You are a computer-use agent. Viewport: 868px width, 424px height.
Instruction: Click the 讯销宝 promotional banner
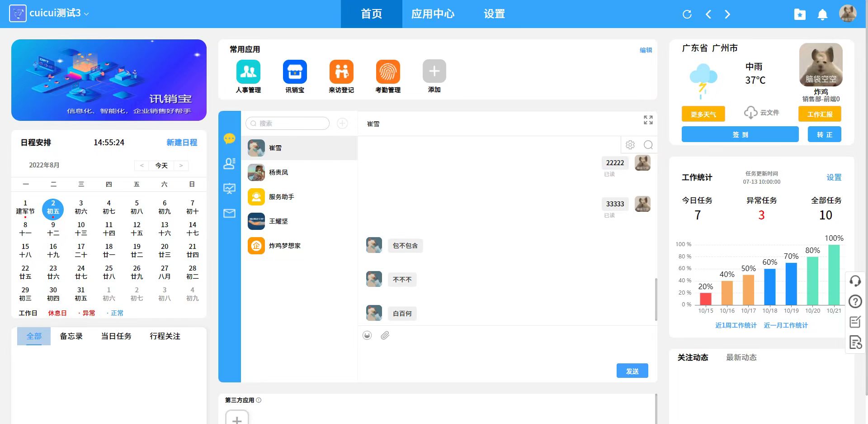point(109,80)
